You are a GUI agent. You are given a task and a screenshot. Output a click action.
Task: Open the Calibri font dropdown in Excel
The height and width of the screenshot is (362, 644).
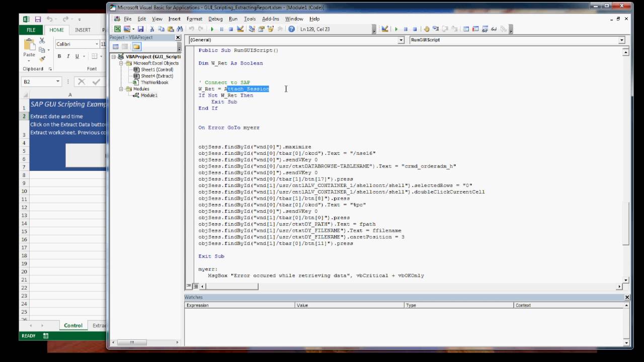(97, 44)
